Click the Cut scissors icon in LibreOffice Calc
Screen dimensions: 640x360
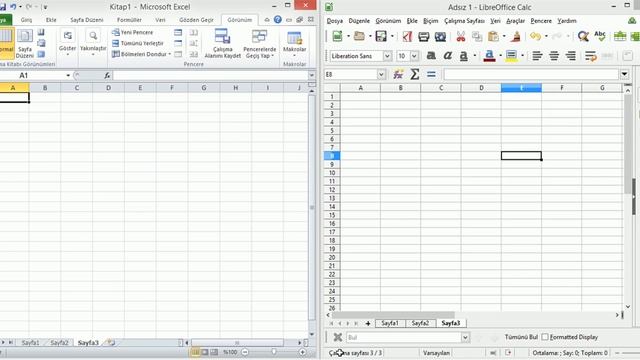tap(461, 37)
